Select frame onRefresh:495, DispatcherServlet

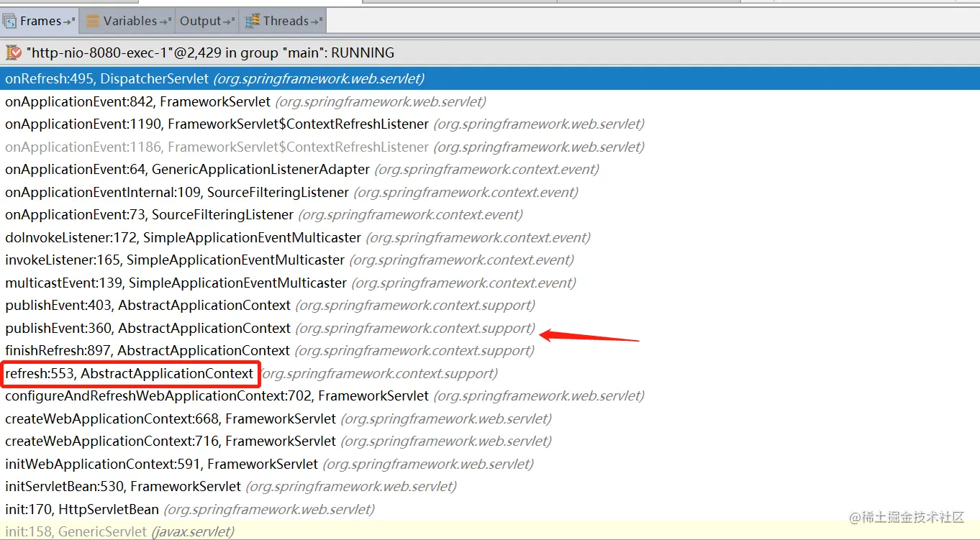click(490, 78)
